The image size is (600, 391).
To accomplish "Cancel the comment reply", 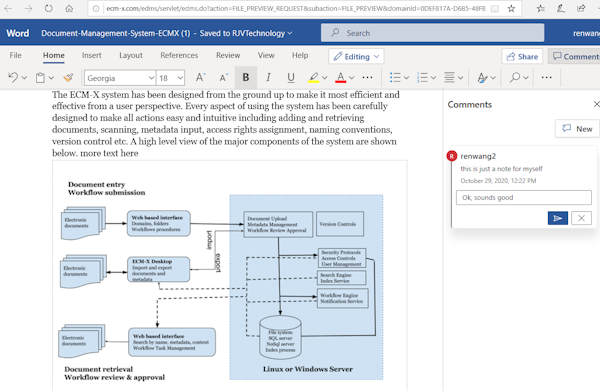I will click(x=581, y=218).
